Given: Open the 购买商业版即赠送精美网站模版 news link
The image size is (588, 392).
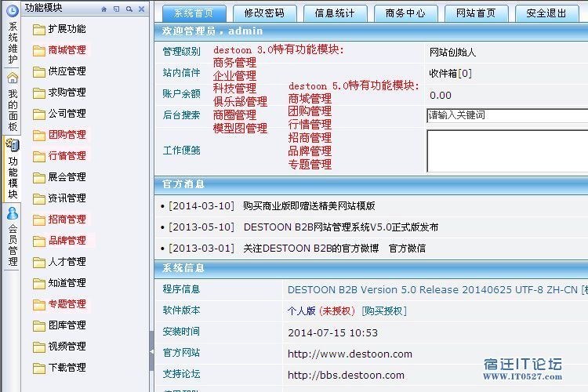Looking at the screenshot, I should [x=309, y=206].
